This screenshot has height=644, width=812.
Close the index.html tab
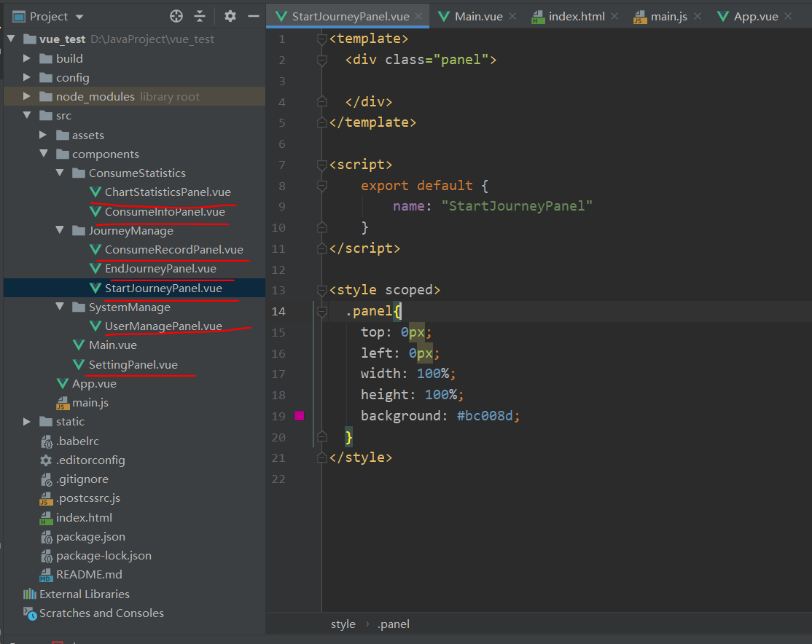click(x=614, y=17)
